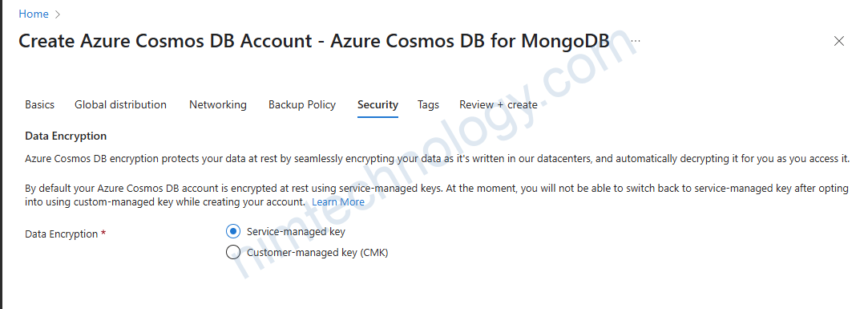
Task: Click the Customer-managed key (CMK) label text
Action: click(317, 252)
